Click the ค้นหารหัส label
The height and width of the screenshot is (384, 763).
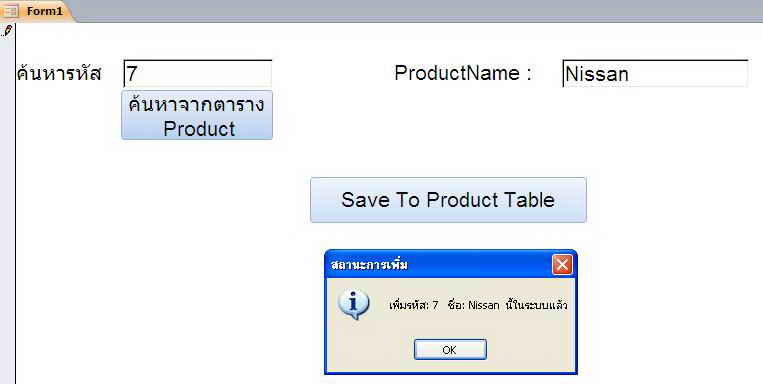point(59,73)
